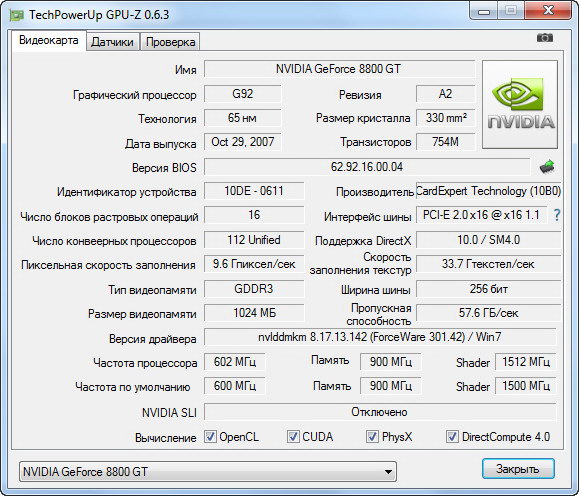Toggle the DirectCompute 4.0 checkbox

[452, 437]
